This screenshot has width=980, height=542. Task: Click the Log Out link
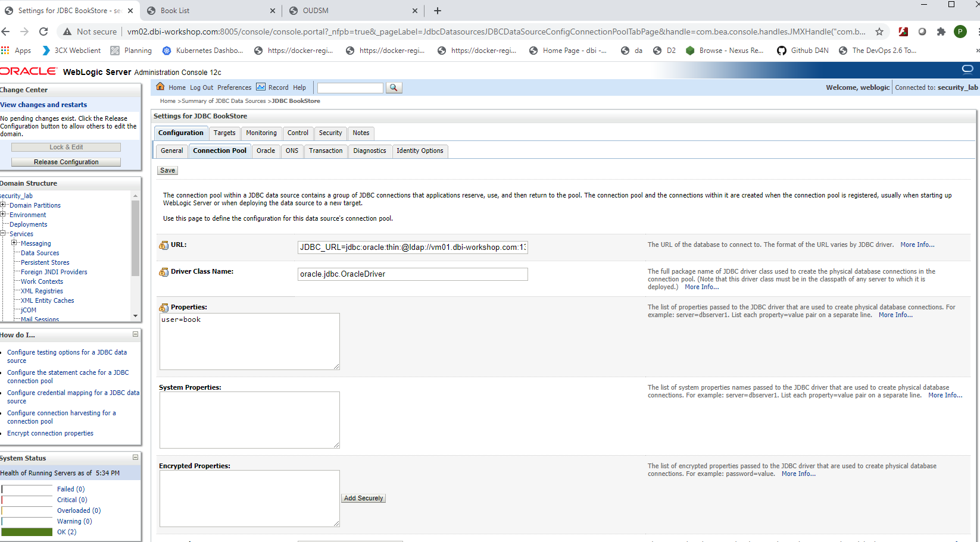(x=201, y=87)
